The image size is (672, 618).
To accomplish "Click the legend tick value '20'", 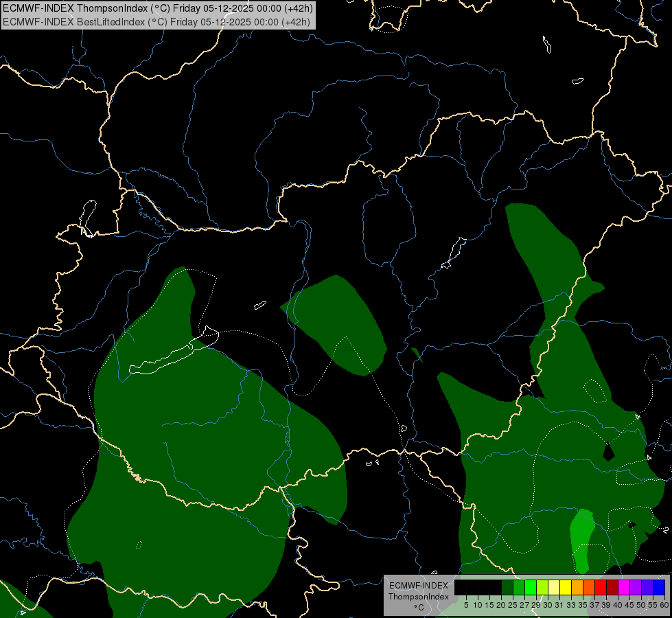I will [x=501, y=605].
